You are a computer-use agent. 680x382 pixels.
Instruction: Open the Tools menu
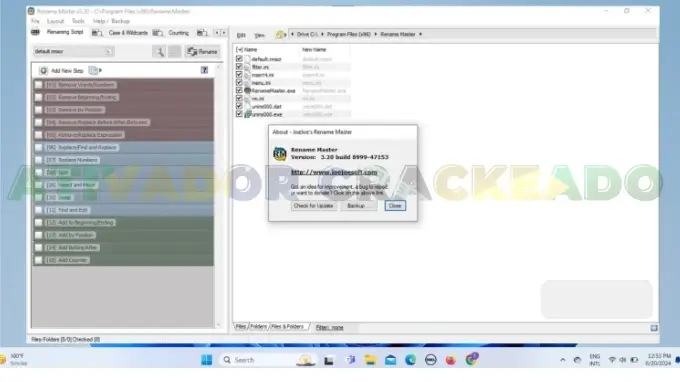point(78,21)
